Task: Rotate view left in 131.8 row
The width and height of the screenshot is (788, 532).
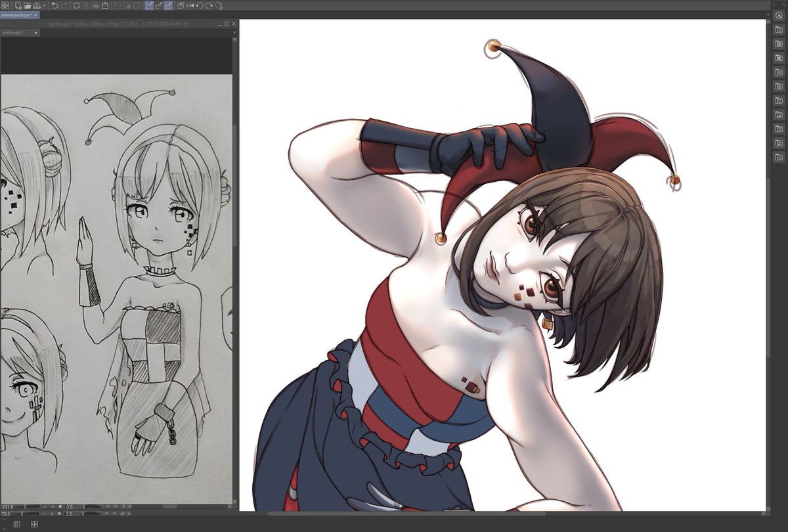Action: point(107,506)
